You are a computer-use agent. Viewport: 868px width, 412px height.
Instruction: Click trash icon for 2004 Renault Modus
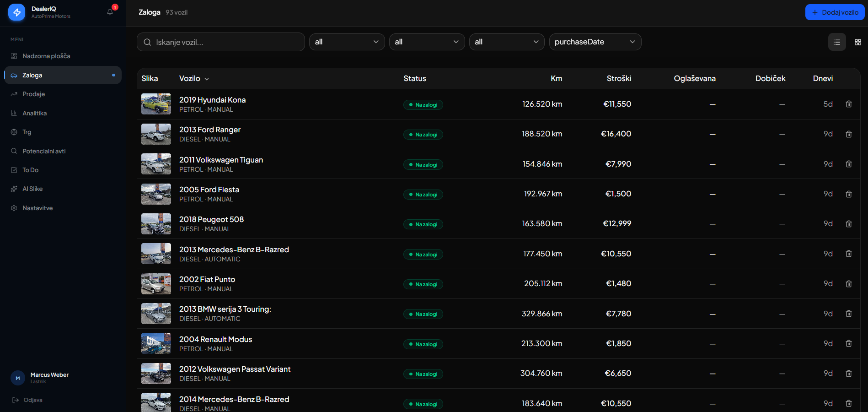click(x=849, y=344)
